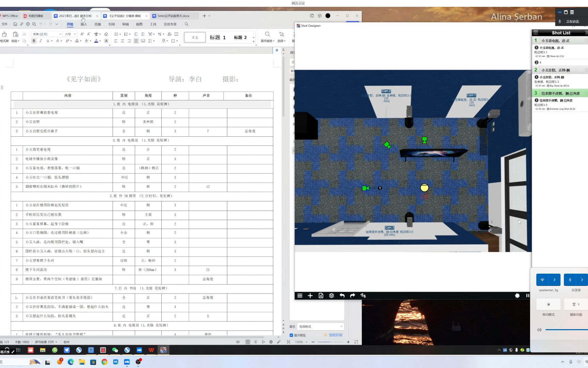Screen dimensions: 588x368
Task: Align text center in WPS ribbon
Action: pyautogui.click(x=122, y=41)
